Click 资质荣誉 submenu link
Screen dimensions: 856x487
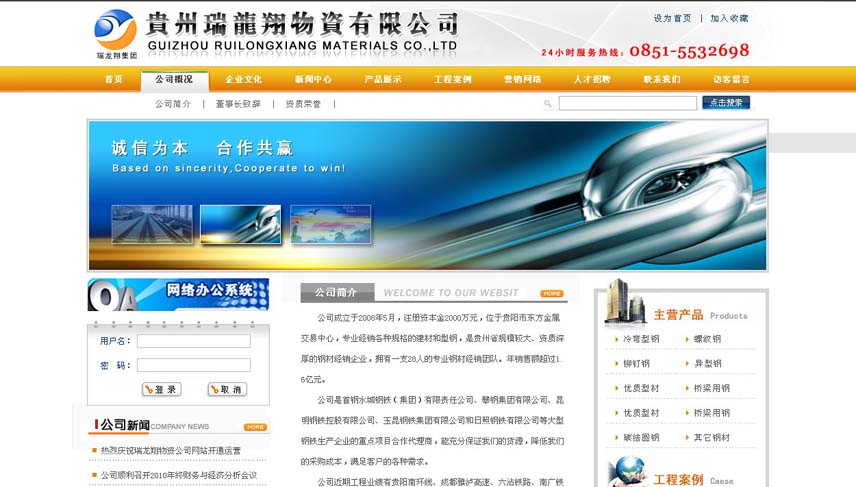click(303, 104)
